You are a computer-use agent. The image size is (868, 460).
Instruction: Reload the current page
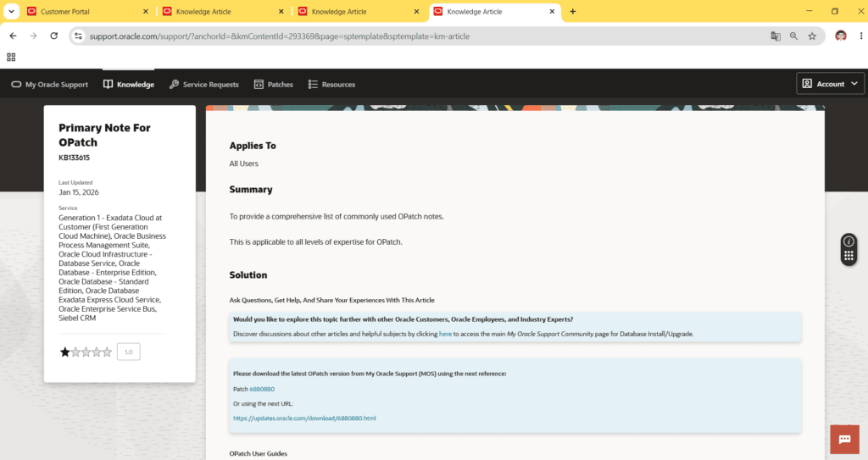coord(53,36)
